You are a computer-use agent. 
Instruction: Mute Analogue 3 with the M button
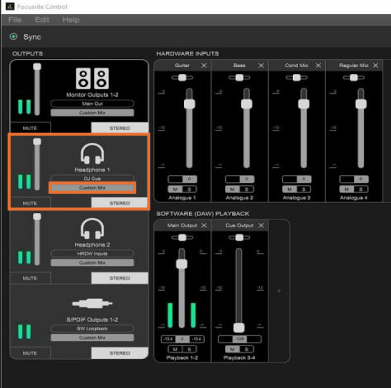(289, 189)
